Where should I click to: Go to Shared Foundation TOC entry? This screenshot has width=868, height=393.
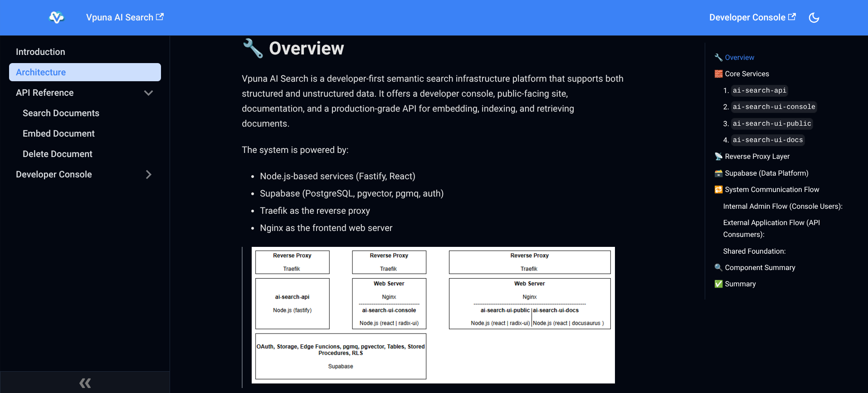click(x=754, y=251)
